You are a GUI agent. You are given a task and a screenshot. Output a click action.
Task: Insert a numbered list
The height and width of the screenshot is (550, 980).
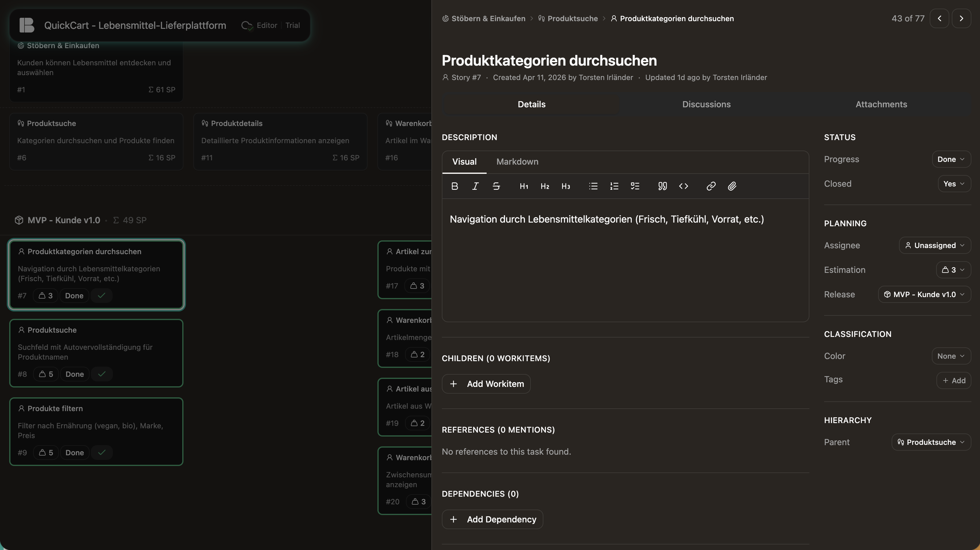click(614, 186)
